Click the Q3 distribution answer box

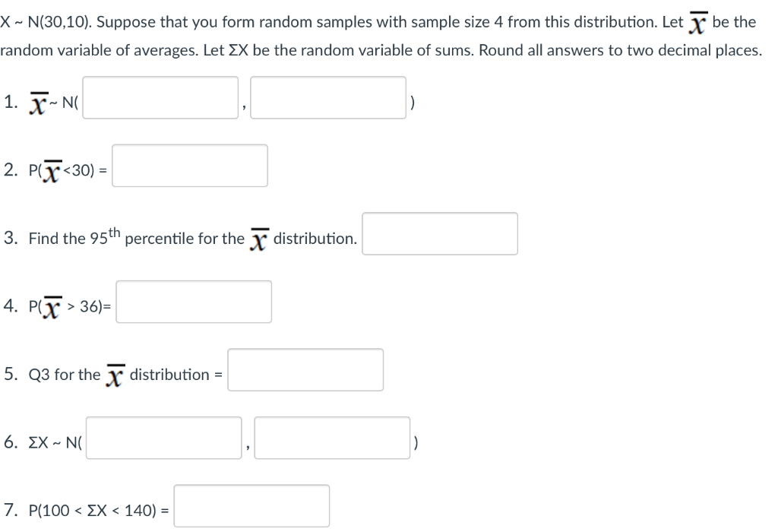305,370
